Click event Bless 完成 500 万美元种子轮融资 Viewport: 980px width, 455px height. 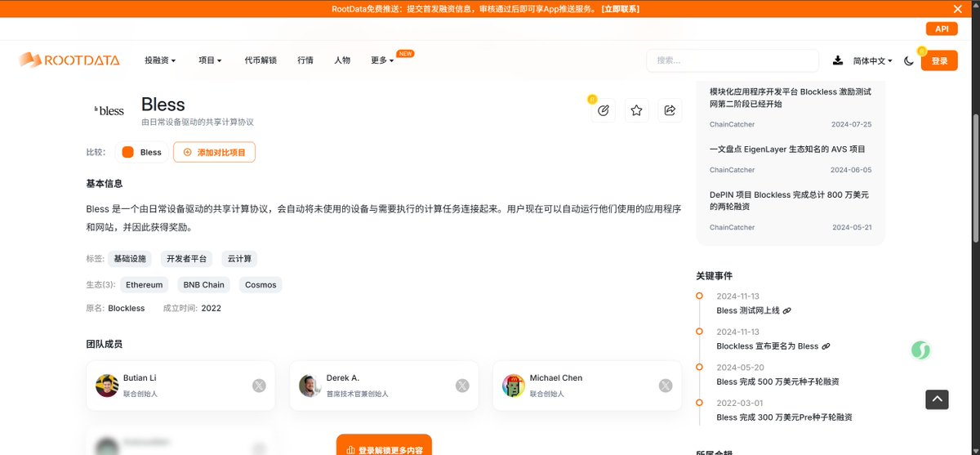pyautogui.click(x=777, y=381)
